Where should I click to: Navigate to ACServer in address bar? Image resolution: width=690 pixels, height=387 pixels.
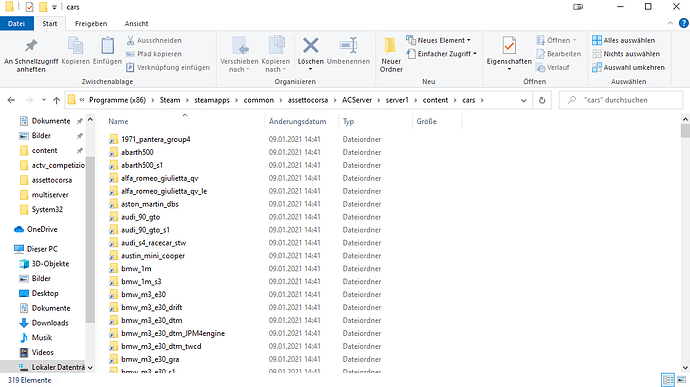pyautogui.click(x=357, y=100)
